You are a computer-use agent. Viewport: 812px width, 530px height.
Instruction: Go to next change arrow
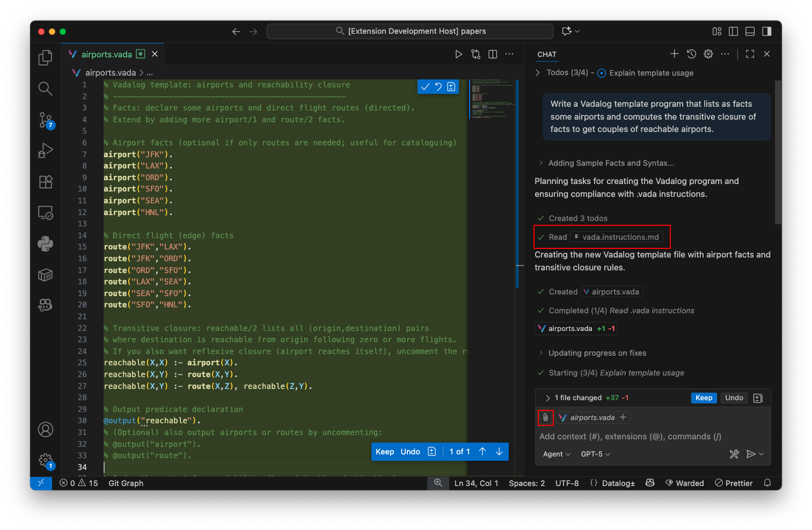pos(499,452)
